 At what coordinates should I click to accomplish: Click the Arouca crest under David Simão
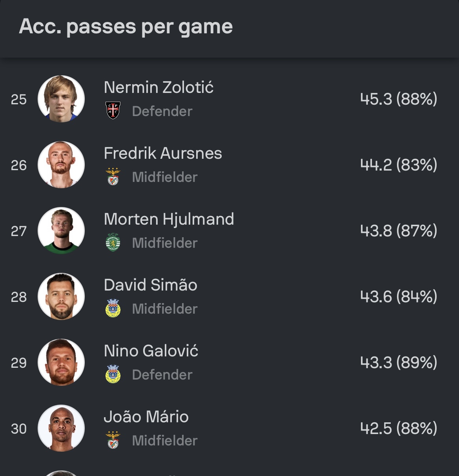coord(113,308)
